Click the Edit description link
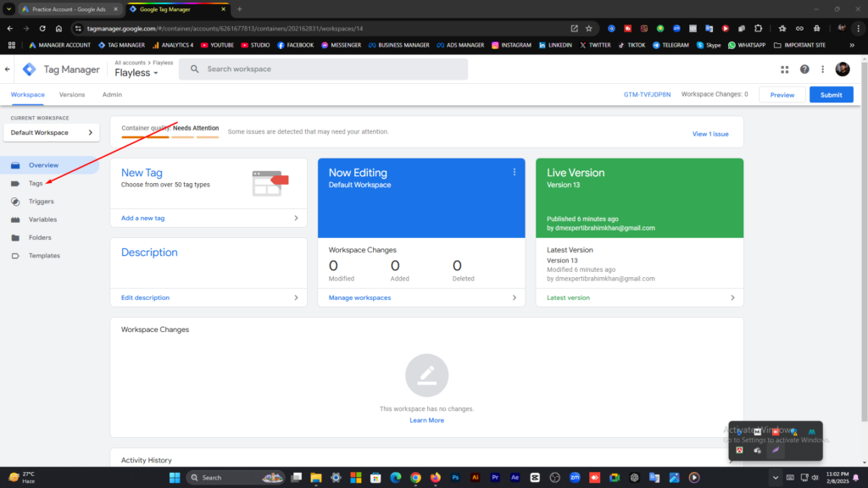868x488 pixels. (145, 297)
